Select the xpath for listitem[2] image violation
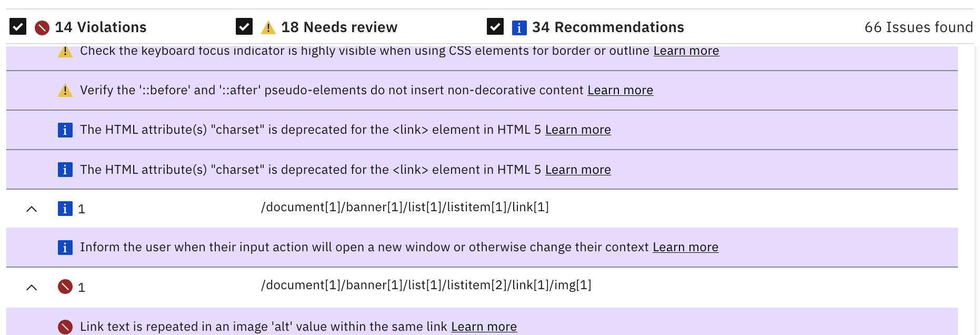Image resolution: width=980 pixels, height=335 pixels. tap(426, 285)
